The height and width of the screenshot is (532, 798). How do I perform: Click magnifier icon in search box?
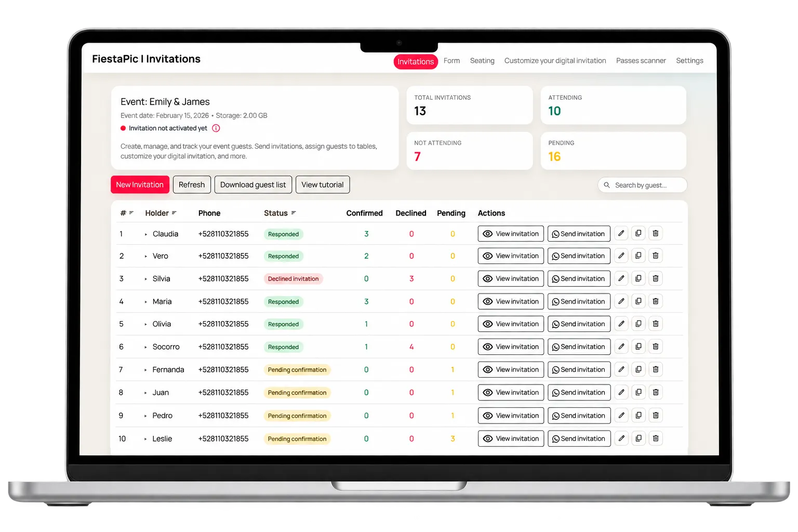tap(606, 185)
